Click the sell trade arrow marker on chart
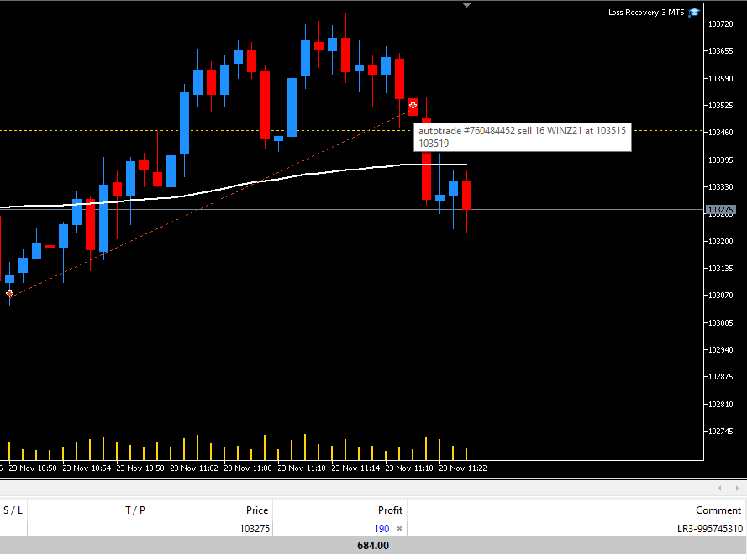This screenshot has height=560, width=747. [413, 106]
